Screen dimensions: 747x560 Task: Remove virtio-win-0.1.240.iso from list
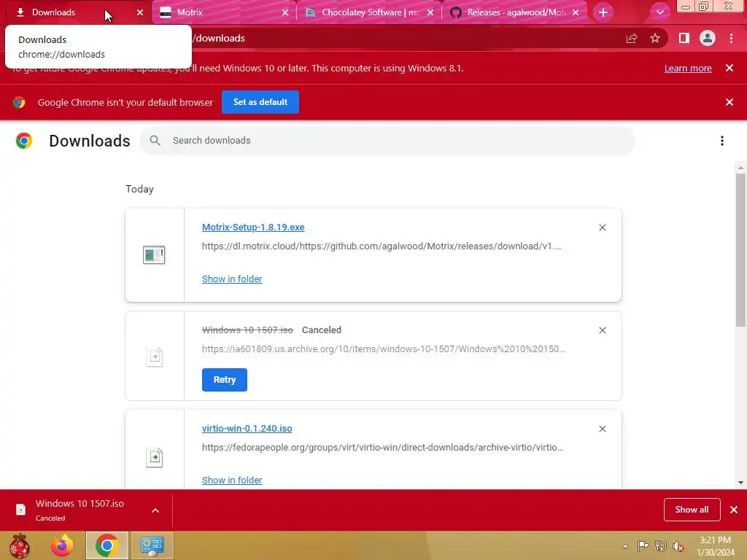602,429
